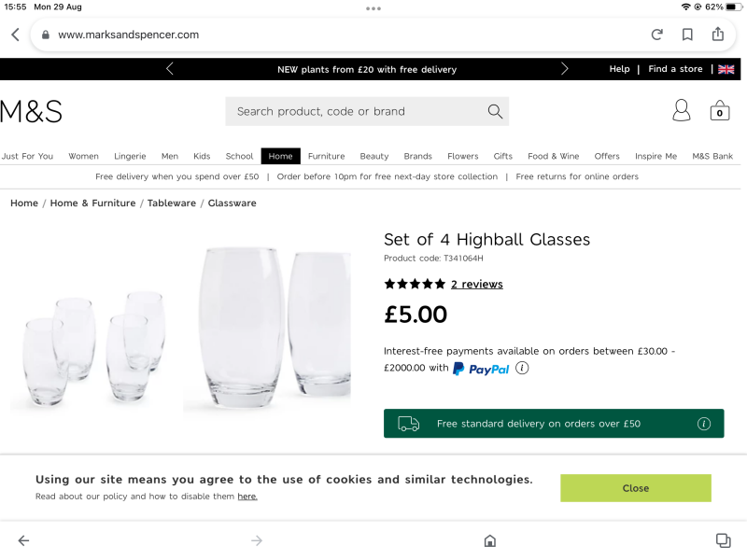747x560 pixels.
Task: Show previous promo banner message
Action: [169, 69]
